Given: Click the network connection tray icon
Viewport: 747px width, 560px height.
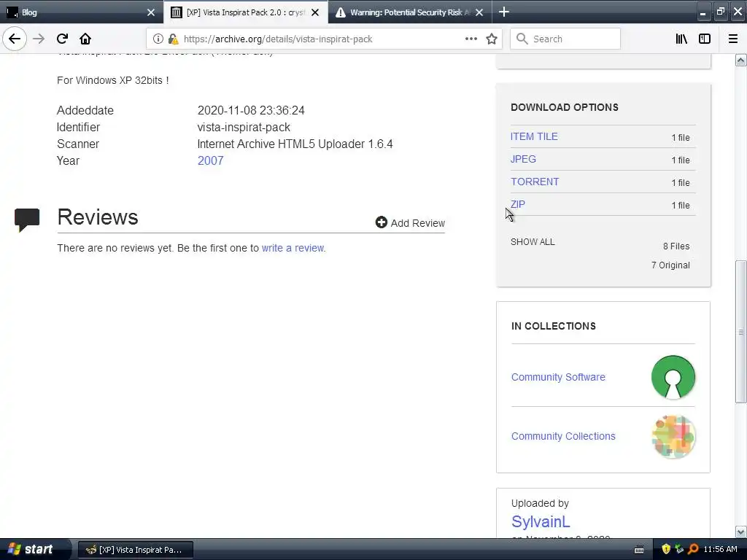Looking at the screenshot, I should [679, 549].
